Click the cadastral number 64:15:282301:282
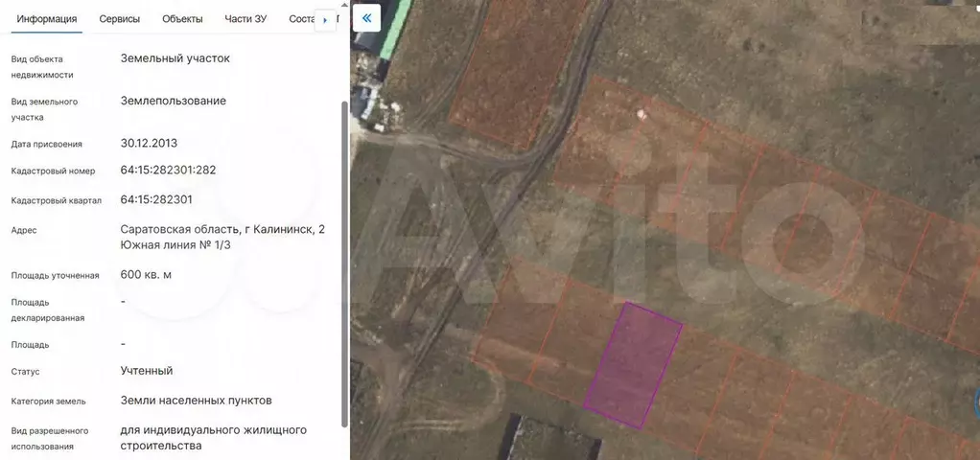 click(x=168, y=171)
